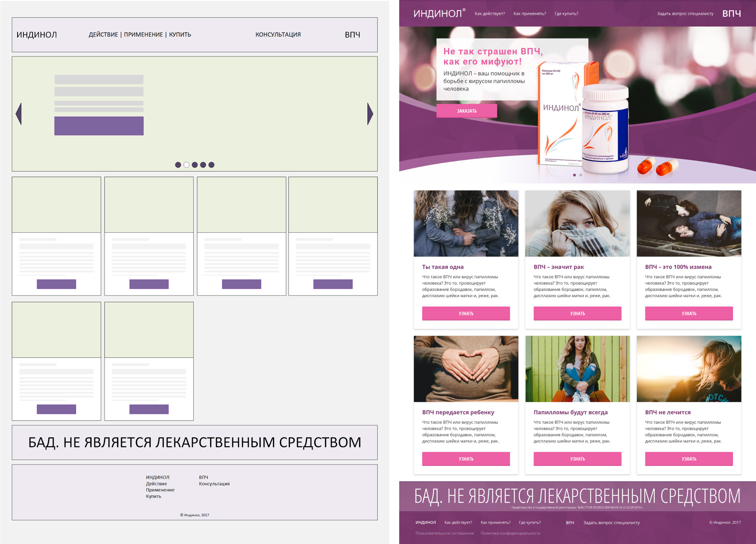Image resolution: width=756 pixels, height=544 pixels.
Task: Click 'Где купить?' in the design footer
Action: [x=530, y=522]
